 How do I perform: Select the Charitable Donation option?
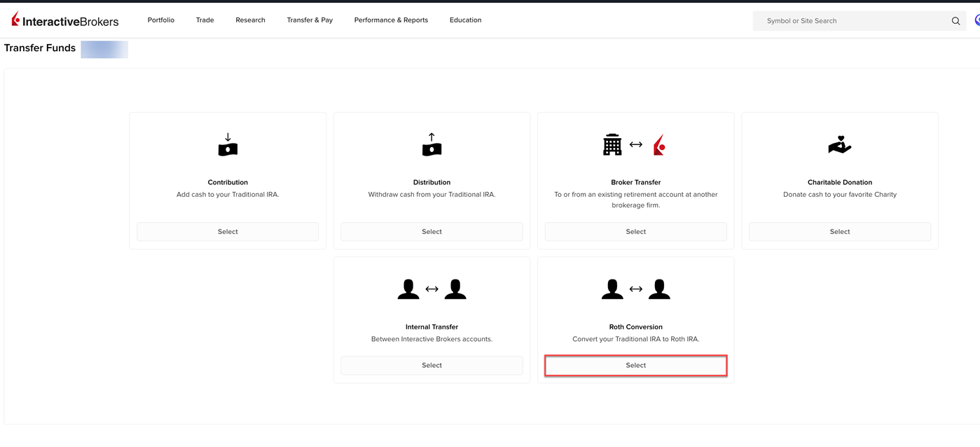(840, 231)
